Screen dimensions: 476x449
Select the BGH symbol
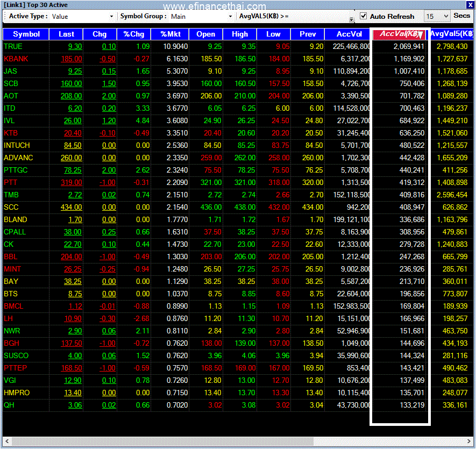point(11,344)
